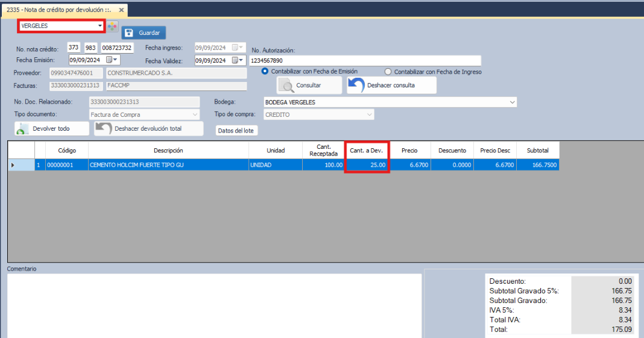The height and width of the screenshot is (338, 644).
Task: Expand the VERGELES branch dropdown
Action: point(99,26)
